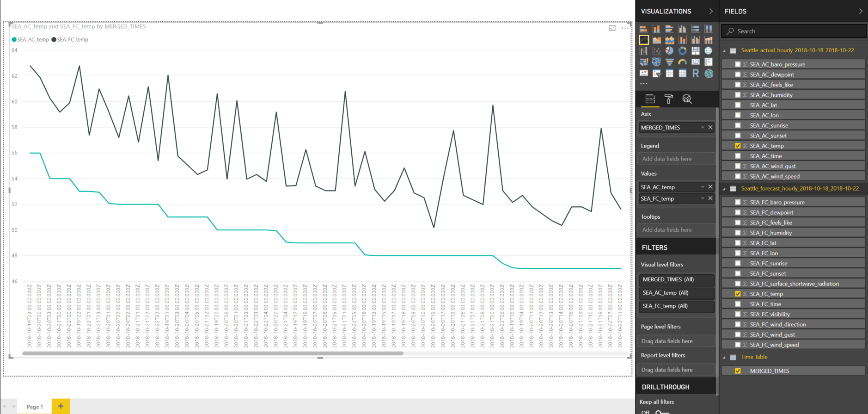The height and width of the screenshot is (414, 868).
Task: Open the Analytics magnifier tab
Action: (x=687, y=99)
